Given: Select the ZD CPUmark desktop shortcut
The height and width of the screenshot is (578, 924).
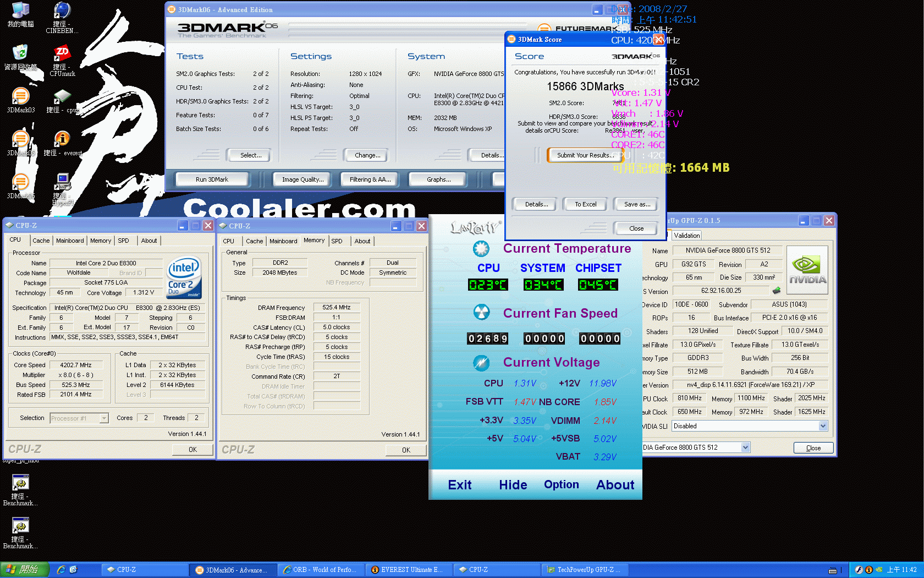Looking at the screenshot, I should click(62, 61).
